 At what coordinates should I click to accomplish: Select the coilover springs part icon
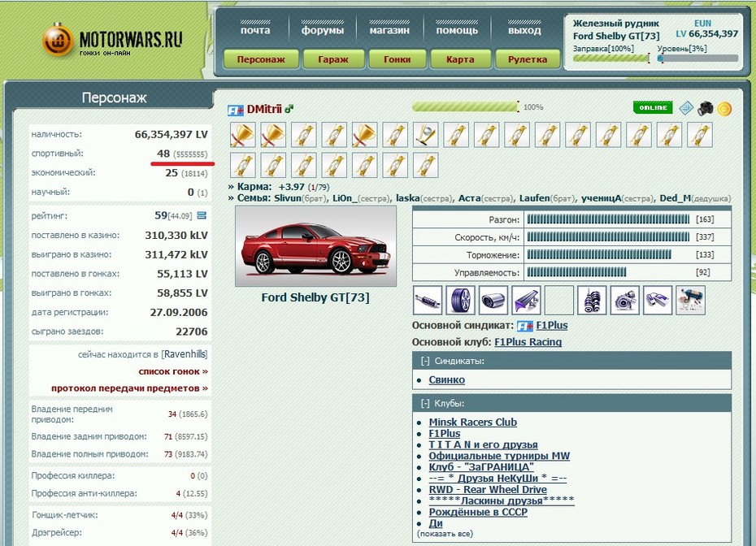pos(592,300)
